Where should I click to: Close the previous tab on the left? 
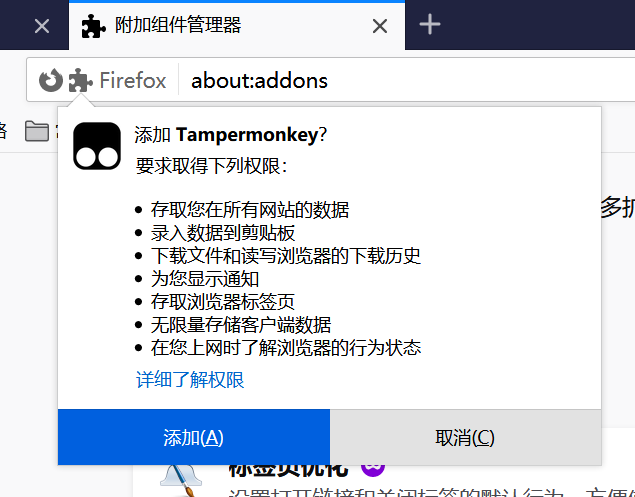click(42, 26)
